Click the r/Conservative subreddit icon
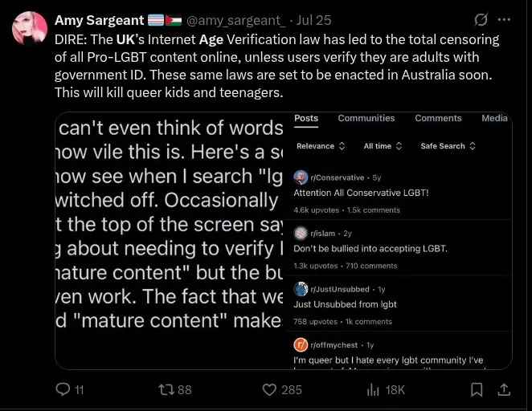This screenshot has width=532, height=411. [x=301, y=177]
